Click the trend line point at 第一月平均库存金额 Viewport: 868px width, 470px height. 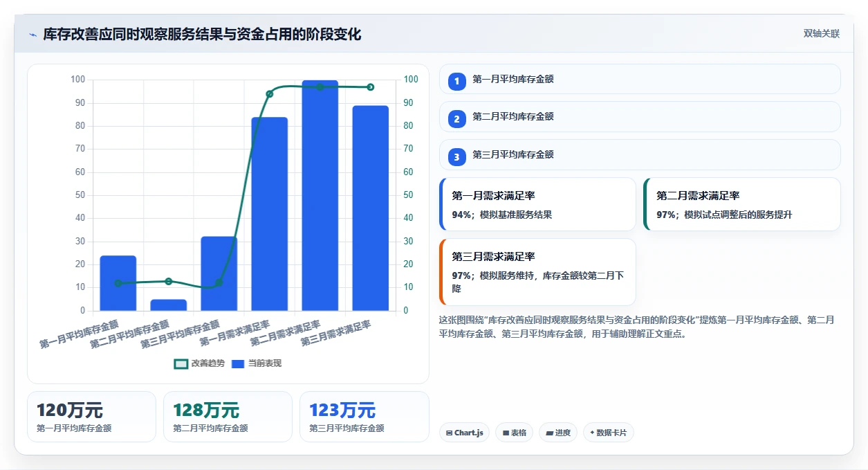tap(118, 283)
